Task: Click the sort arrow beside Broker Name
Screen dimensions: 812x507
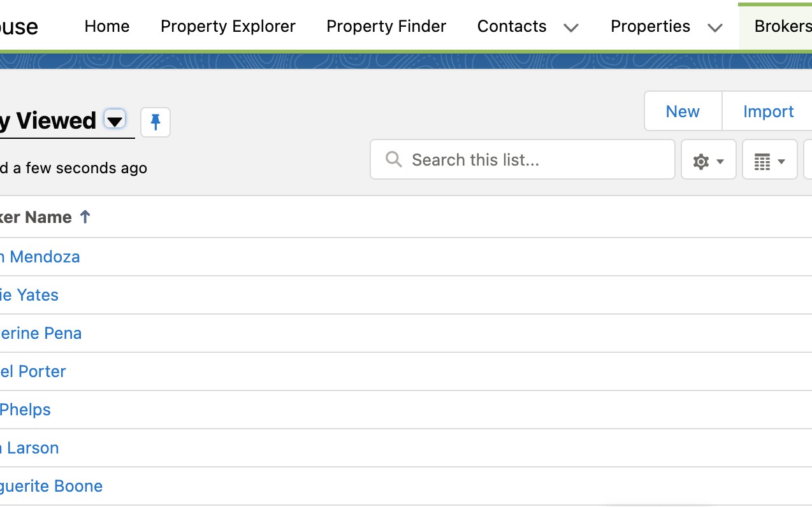Action: pyautogui.click(x=85, y=217)
